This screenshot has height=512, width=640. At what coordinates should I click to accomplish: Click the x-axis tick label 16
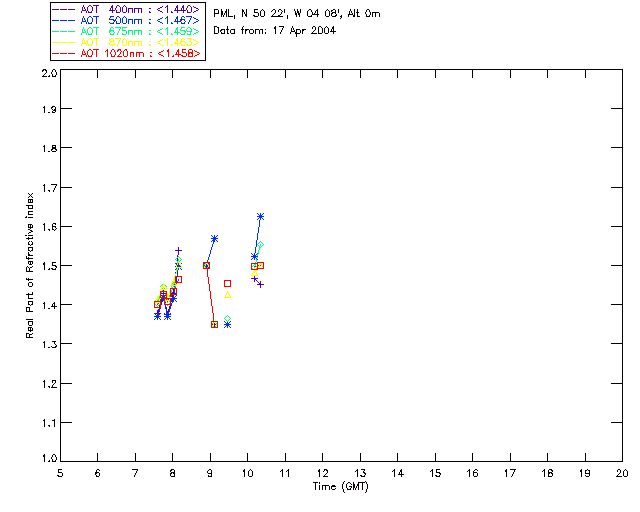(x=472, y=473)
